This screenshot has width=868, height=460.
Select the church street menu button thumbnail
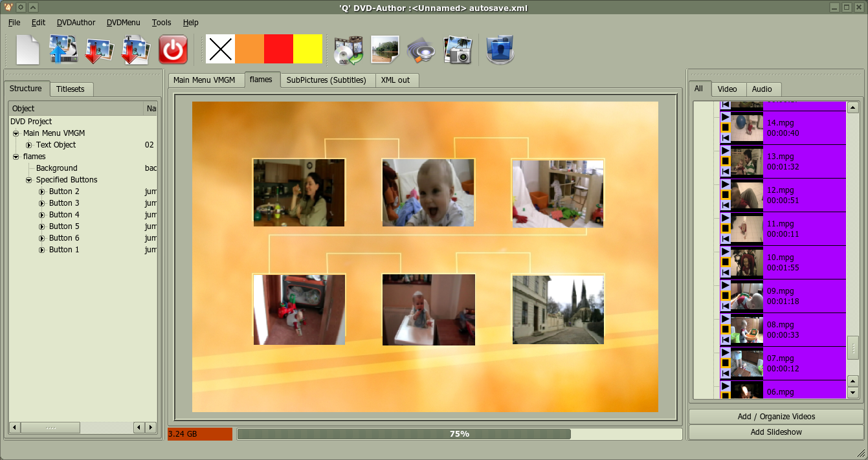tap(558, 309)
